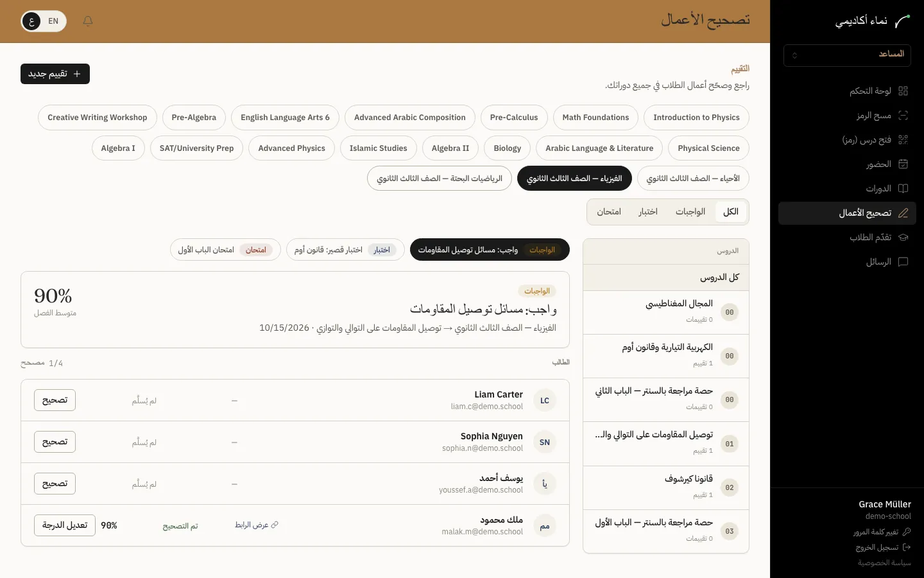Select lesson قانونا كيرشوف
924x578 pixels.
666,487
